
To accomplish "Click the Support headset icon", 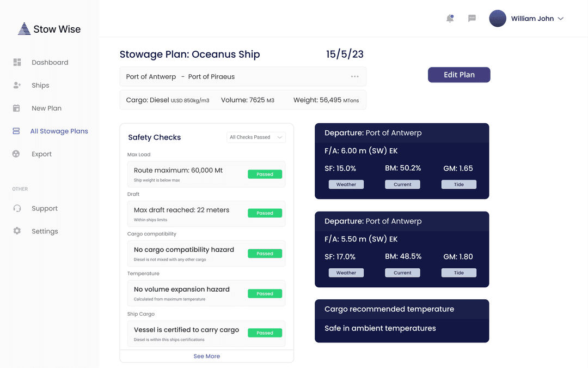I will click(x=17, y=208).
